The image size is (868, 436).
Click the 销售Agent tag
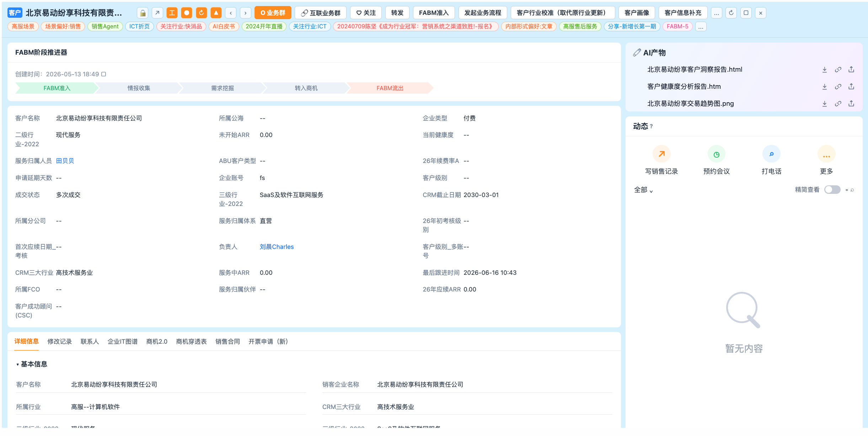point(105,27)
